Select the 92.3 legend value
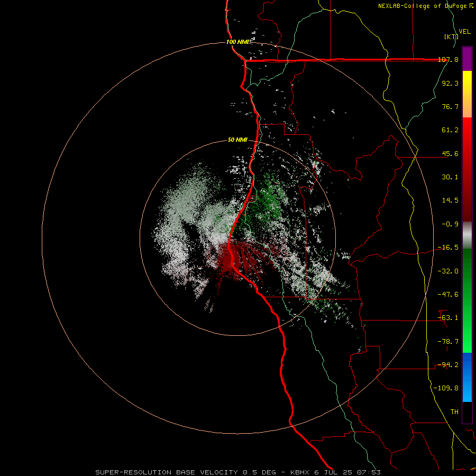Screen dimensions: 476x476 point(450,83)
